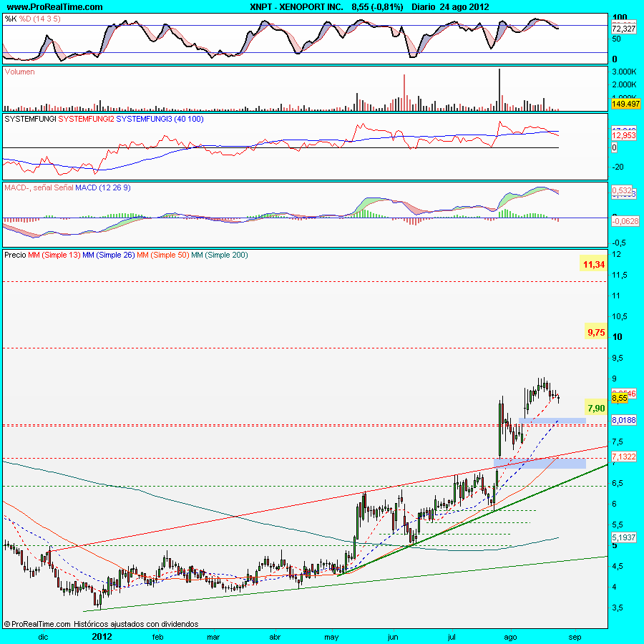Click the dic month label on time axis
644x644 pixels.
pyautogui.click(x=43, y=637)
